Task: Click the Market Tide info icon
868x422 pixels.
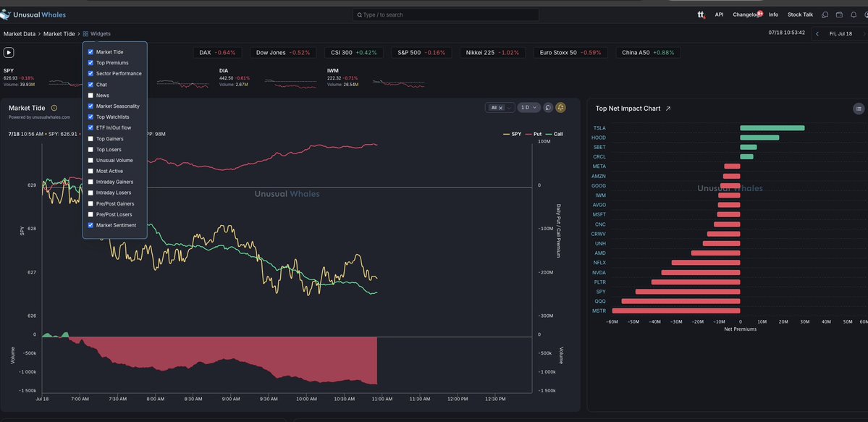Action: 54,108
